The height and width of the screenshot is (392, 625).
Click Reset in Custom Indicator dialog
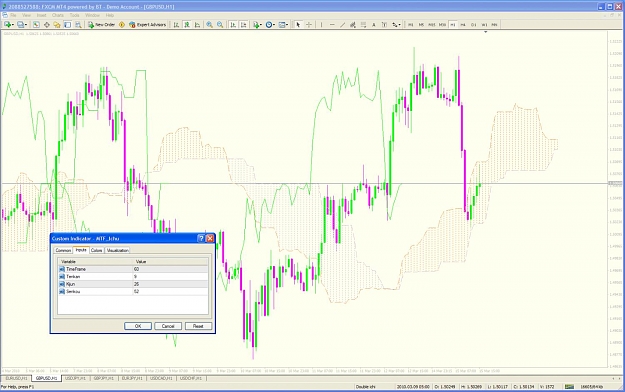(x=198, y=326)
